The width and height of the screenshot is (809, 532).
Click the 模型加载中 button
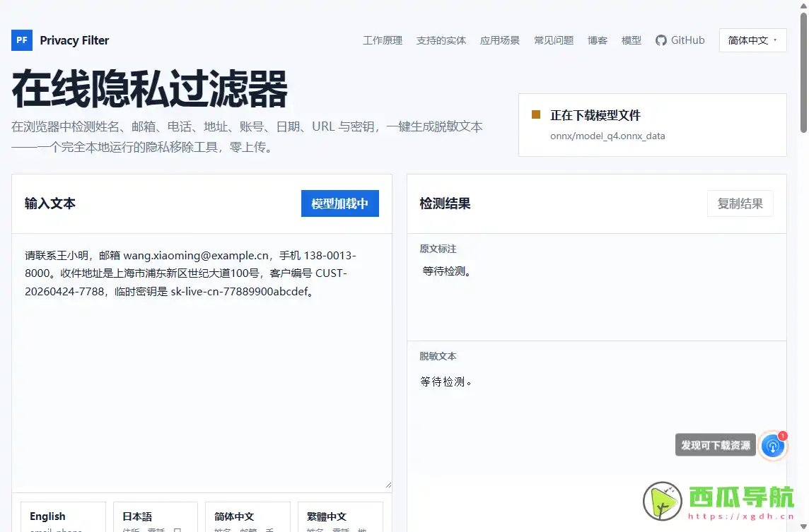(x=340, y=203)
